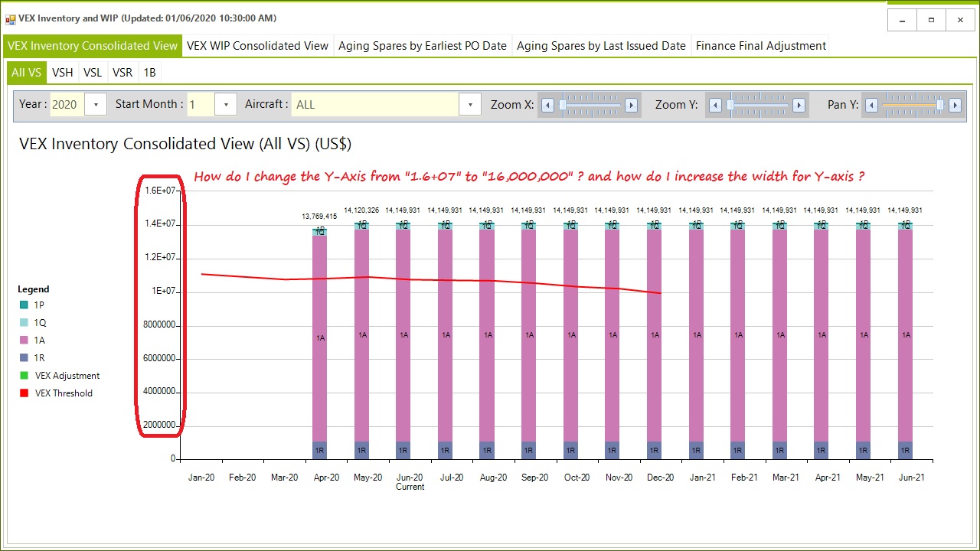Click the 14,120,326 total above May-20
980x551 pixels.
tap(361, 210)
